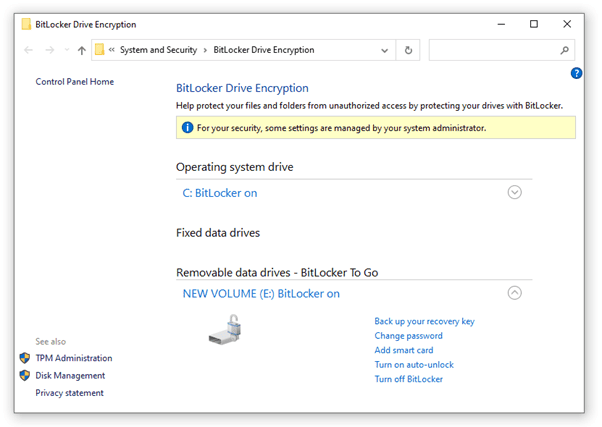Close the BitLocker Drive Encryption window

click(x=567, y=24)
